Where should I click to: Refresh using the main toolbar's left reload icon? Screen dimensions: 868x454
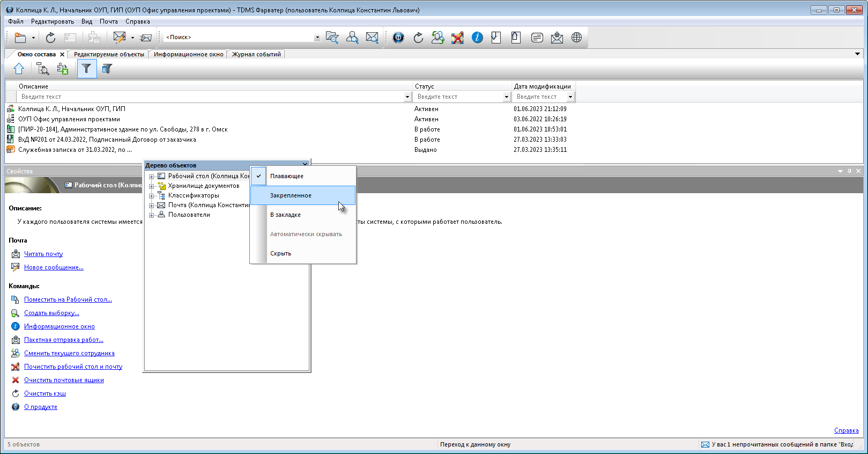[50, 38]
